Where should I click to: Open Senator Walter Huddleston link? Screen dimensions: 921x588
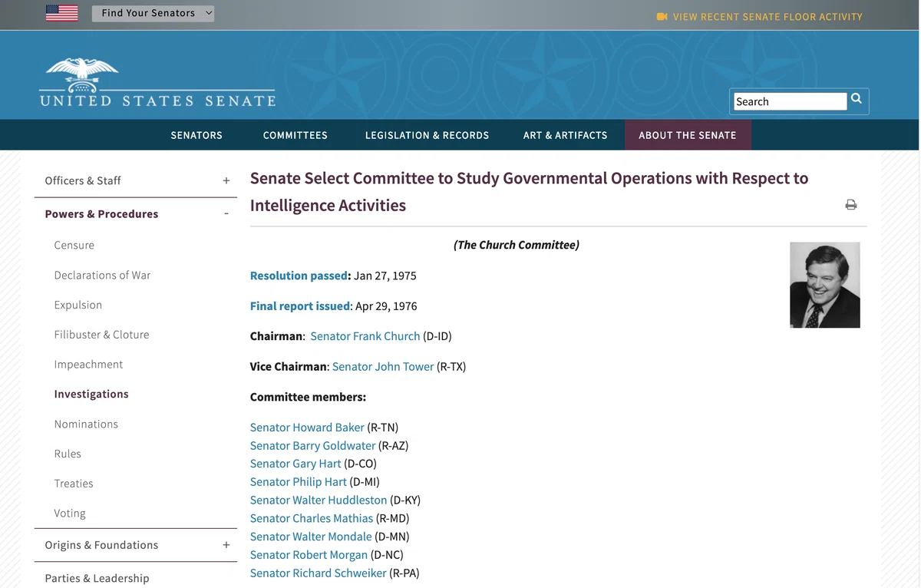[319, 500]
